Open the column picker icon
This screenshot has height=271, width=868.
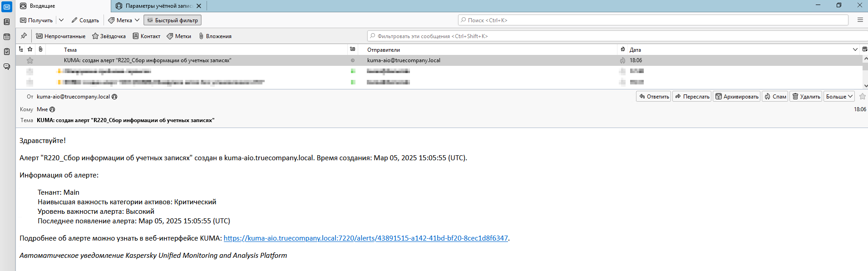[x=864, y=49]
